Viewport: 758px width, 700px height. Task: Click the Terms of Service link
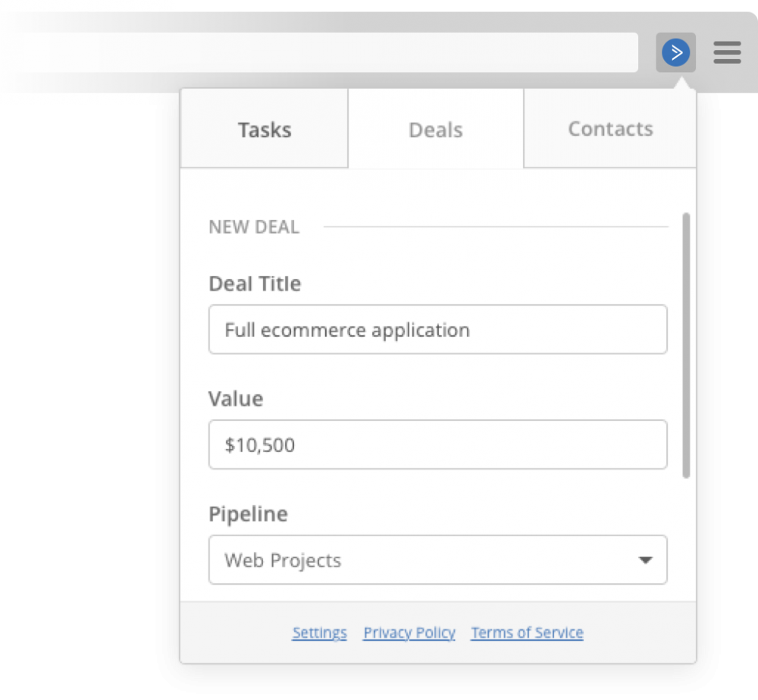pos(527,633)
